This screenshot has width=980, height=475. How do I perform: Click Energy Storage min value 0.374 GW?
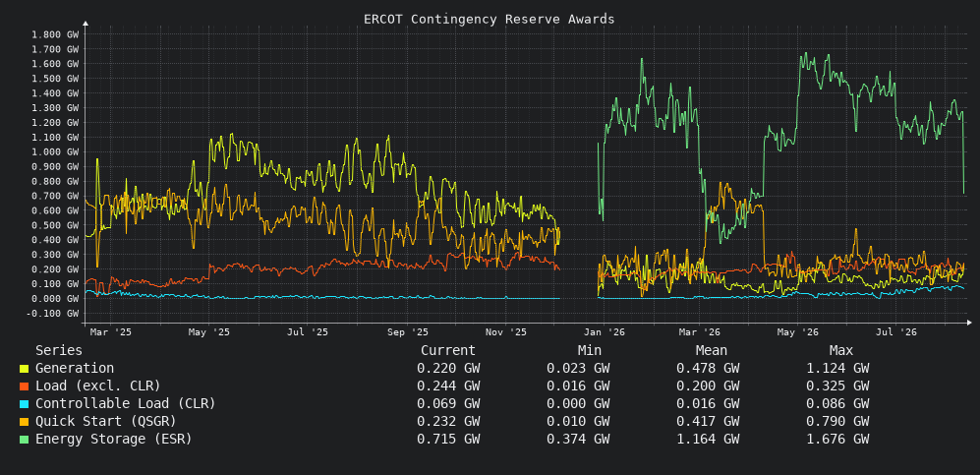[x=578, y=439]
